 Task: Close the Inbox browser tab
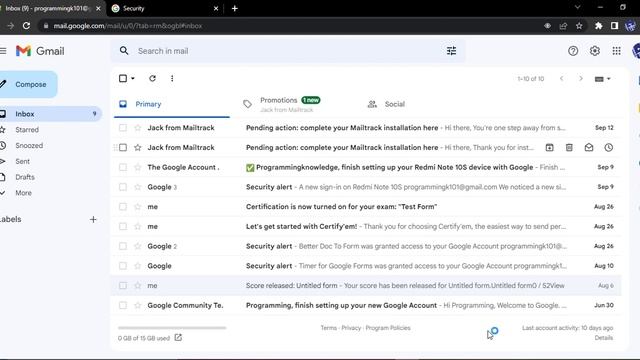click(x=98, y=8)
